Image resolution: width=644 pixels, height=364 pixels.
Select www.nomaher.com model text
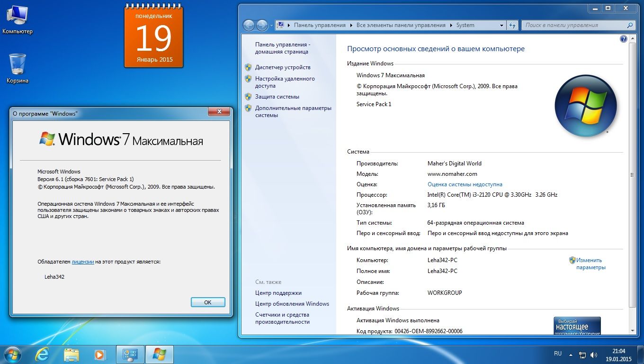452,174
